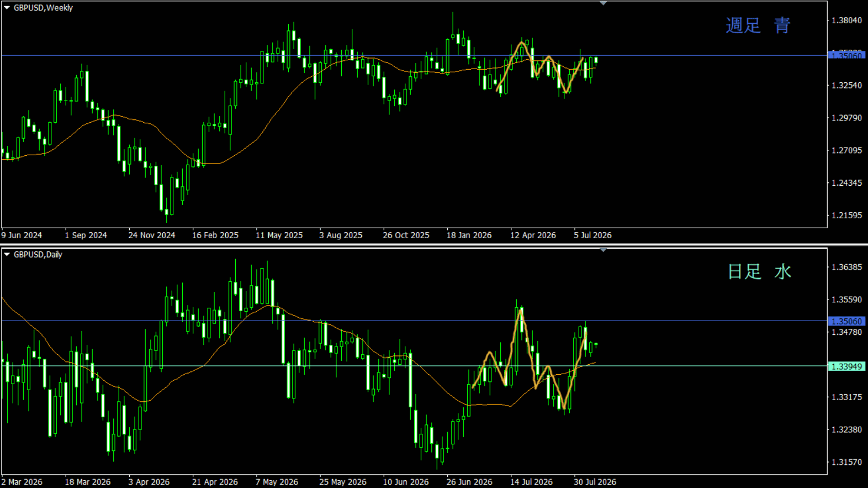Click the 1.32380 price axis label

pos(846,430)
